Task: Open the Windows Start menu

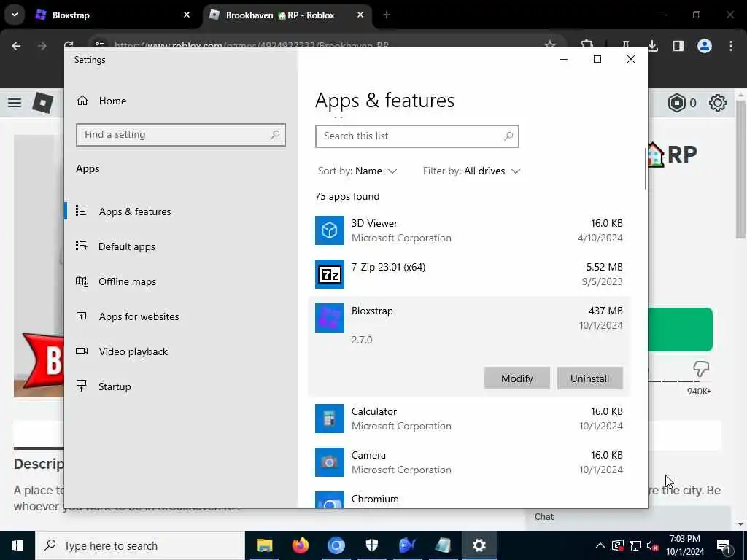Action: tap(18, 545)
